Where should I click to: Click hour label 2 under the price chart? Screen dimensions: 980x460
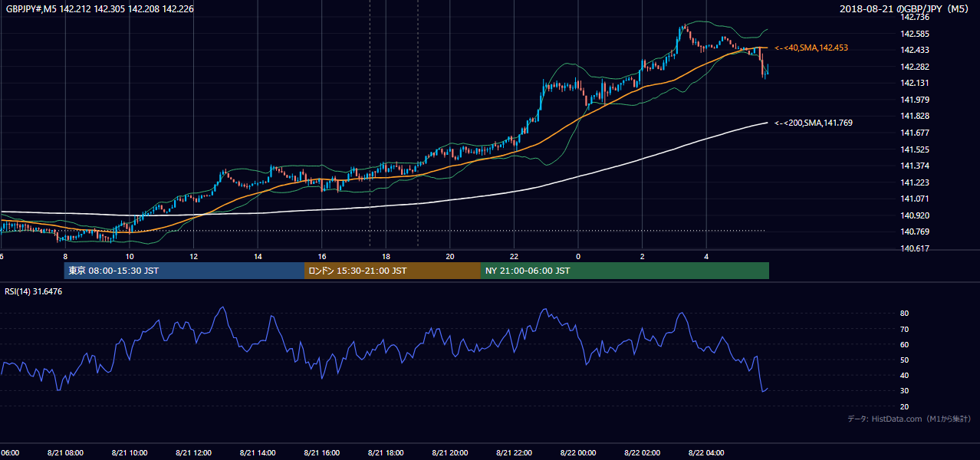[x=642, y=257]
